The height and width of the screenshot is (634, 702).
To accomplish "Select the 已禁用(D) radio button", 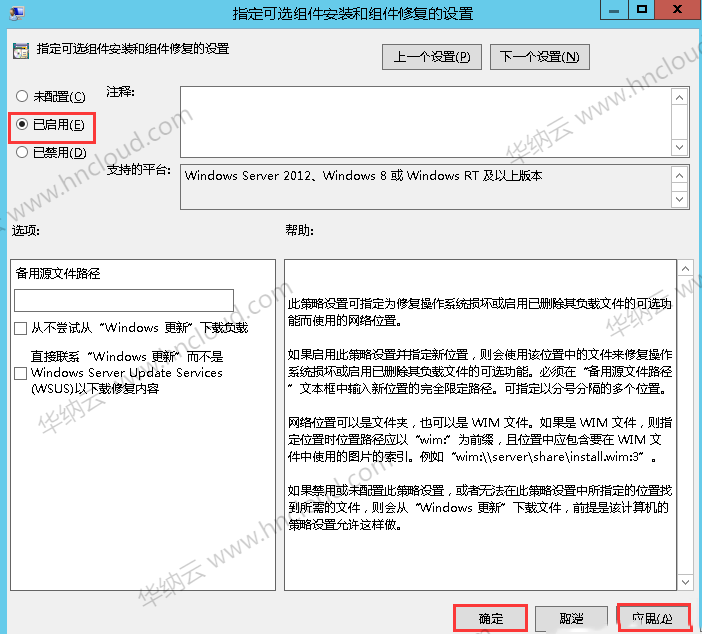I will 22,153.
